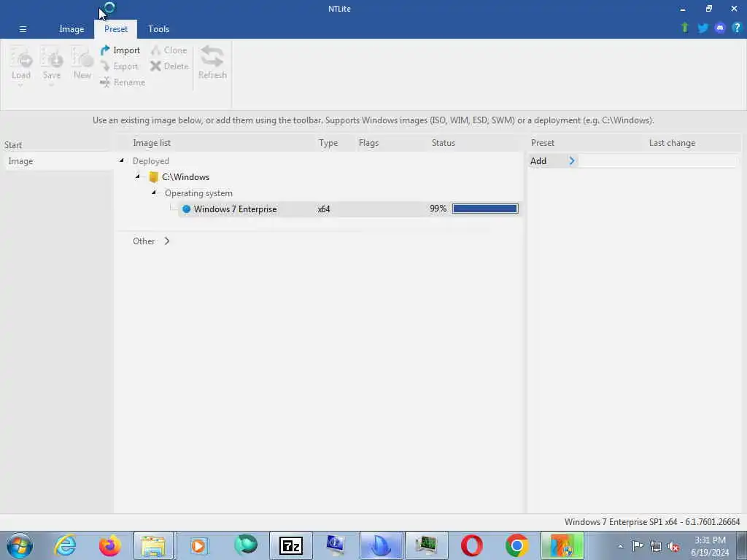Click the Last change column header
The width and height of the screenshot is (747, 560).
click(672, 143)
